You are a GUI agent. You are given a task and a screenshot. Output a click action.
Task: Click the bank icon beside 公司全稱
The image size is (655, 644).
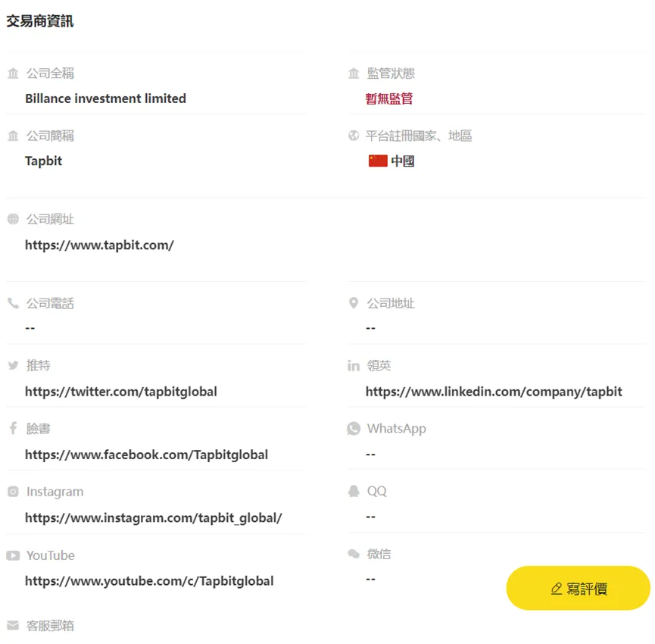13,73
